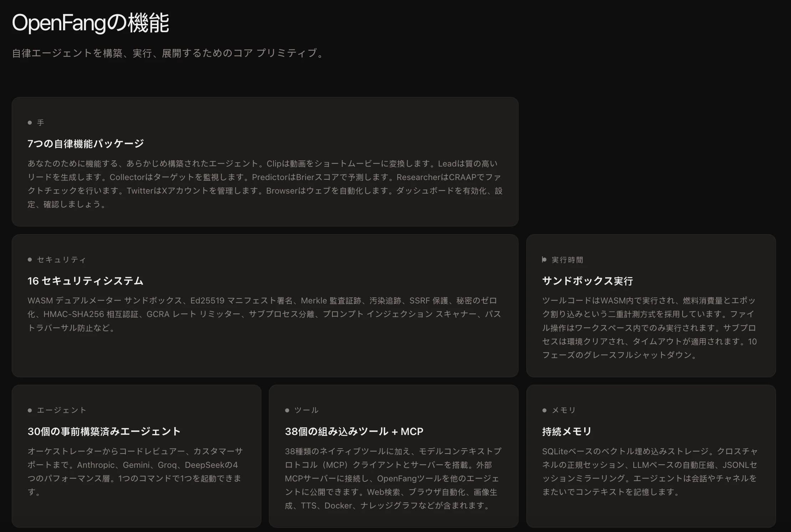The image size is (791, 532).
Task: Select the サンドボックス実行 card icon
Action: (544, 260)
